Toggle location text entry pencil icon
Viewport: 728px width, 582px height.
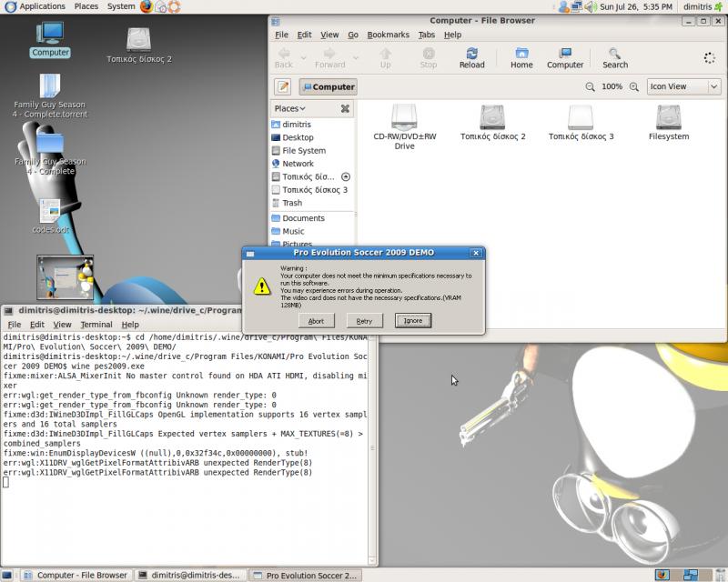(283, 86)
